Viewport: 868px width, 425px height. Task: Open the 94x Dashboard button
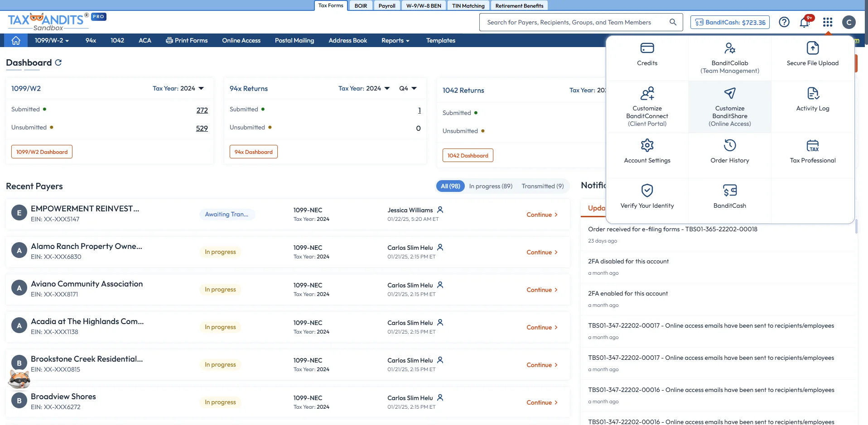pos(253,152)
